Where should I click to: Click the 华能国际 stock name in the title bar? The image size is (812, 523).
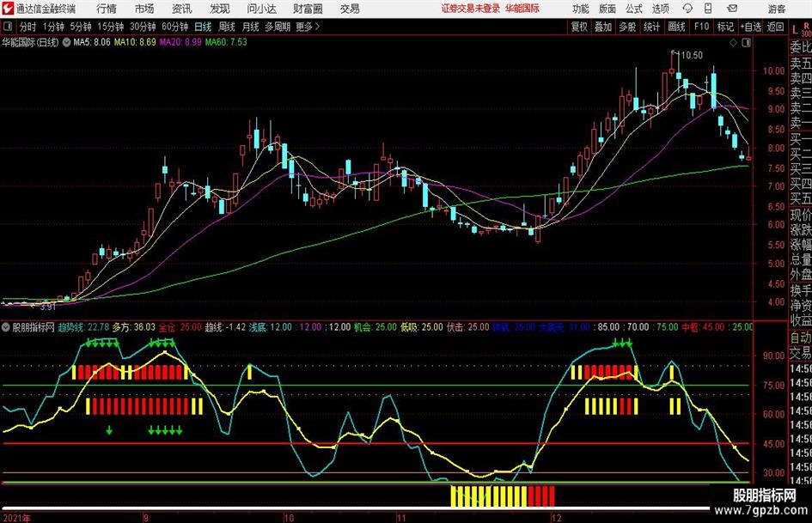(x=522, y=9)
